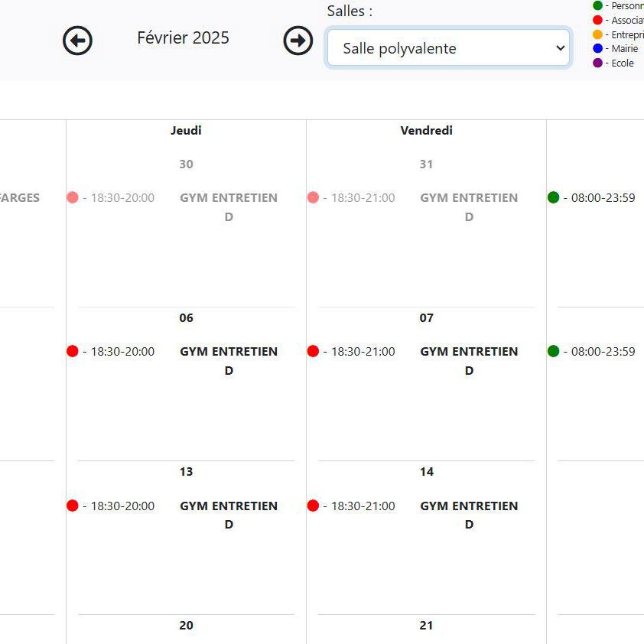Click the 08:00-23:59 slot beside day 31

coord(603,198)
